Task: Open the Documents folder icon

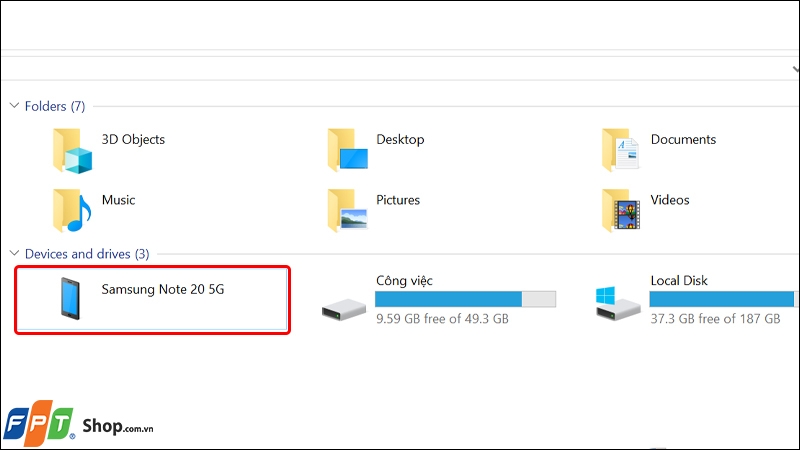Action: [x=620, y=149]
